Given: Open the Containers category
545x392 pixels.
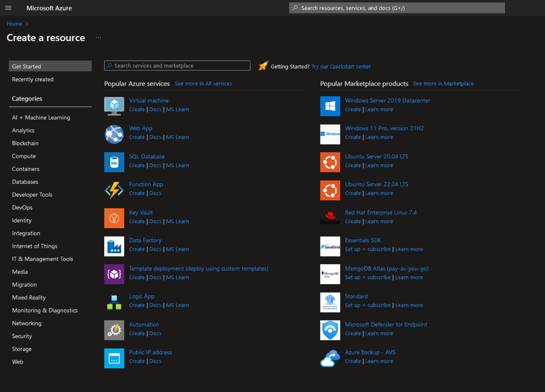Looking at the screenshot, I should coord(26,169).
